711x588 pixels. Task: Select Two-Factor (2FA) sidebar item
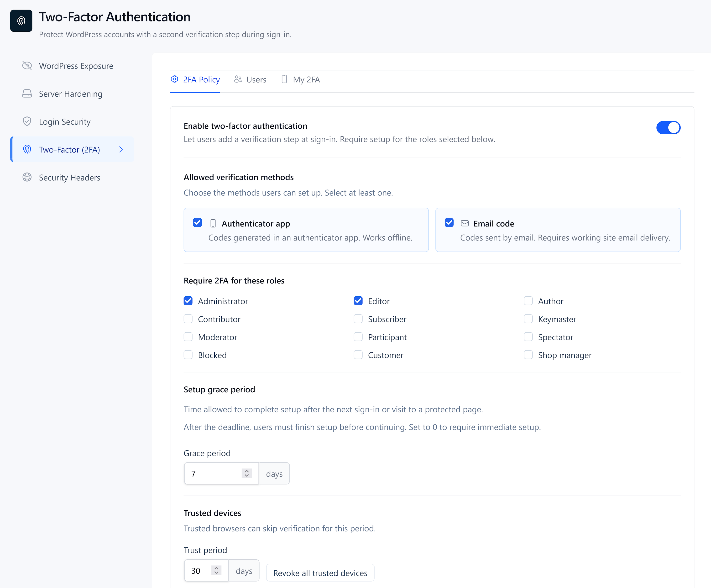point(73,149)
